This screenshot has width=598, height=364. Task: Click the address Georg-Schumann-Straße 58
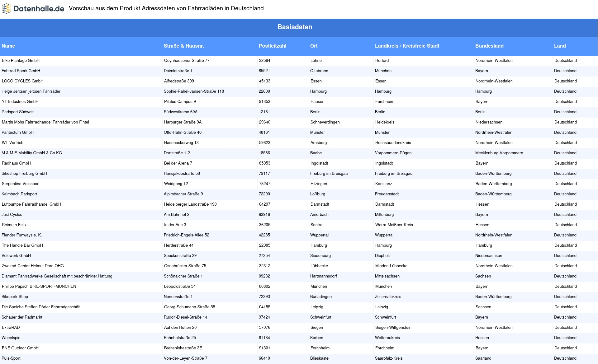(x=190, y=307)
